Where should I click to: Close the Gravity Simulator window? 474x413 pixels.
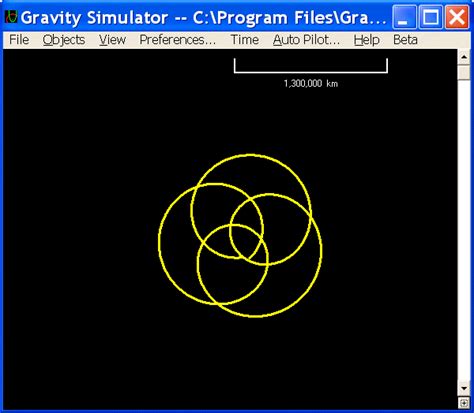pos(457,17)
